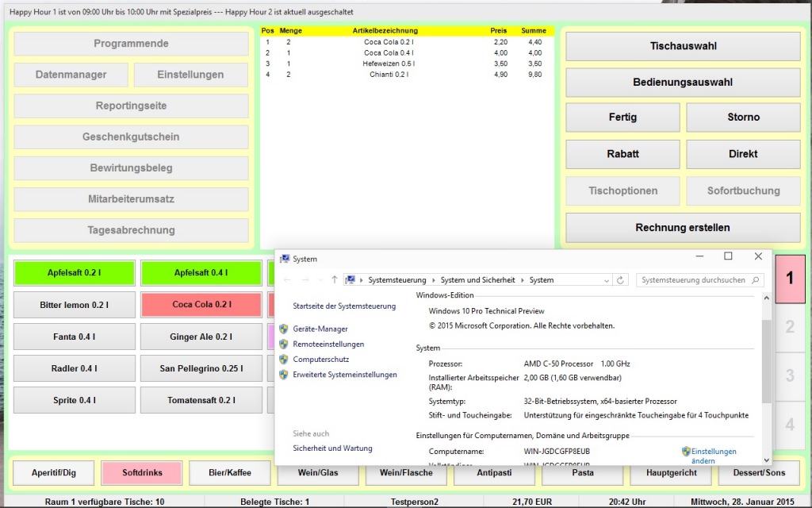The height and width of the screenshot is (508, 812).
Task: Click the Direkt button
Action: click(x=743, y=154)
